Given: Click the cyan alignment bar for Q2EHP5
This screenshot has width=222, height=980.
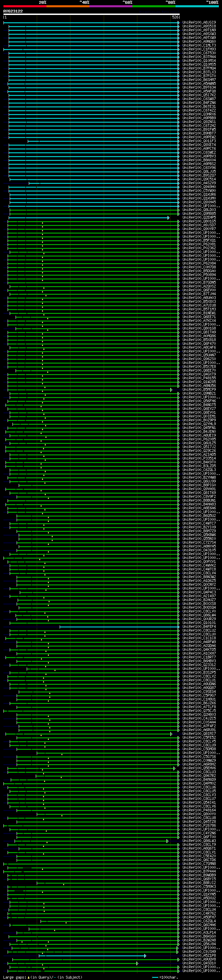Looking at the screenshot, I should tap(89, 218).
